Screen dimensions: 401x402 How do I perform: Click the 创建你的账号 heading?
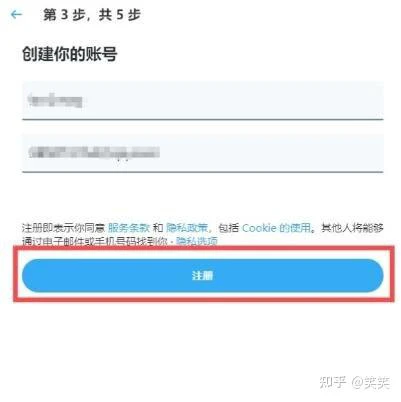[x=70, y=54]
